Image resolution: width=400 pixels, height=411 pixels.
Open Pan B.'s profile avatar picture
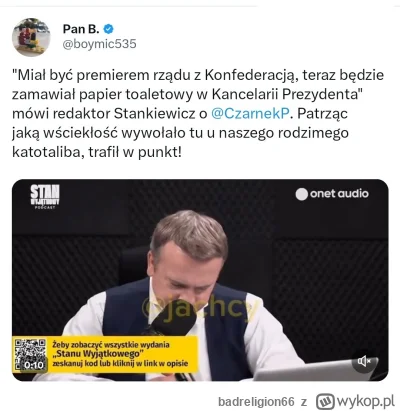(31, 37)
